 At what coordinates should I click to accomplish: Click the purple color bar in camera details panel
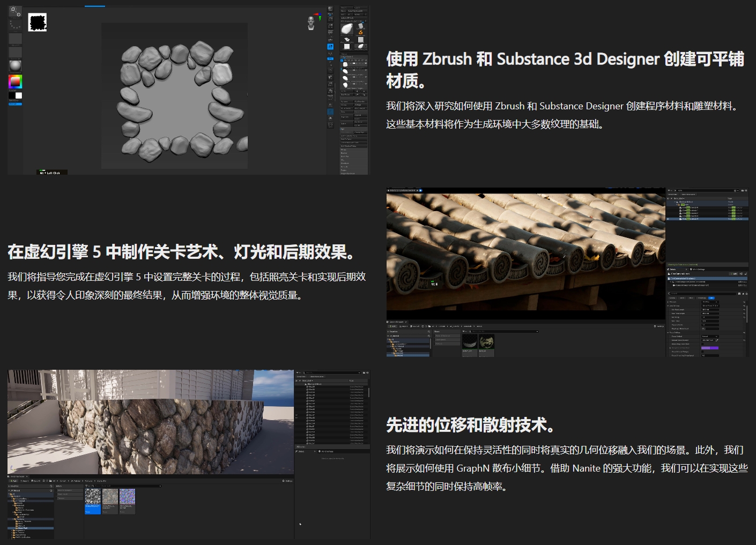pos(709,348)
